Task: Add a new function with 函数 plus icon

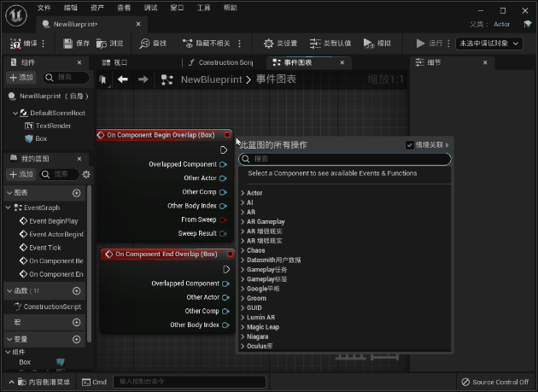Action: pyautogui.click(x=77, y=291)
